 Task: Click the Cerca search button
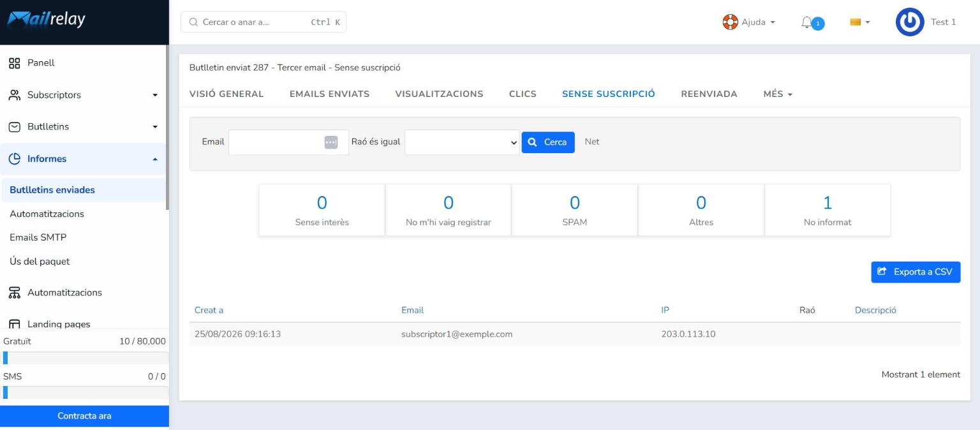coord(548,142)
